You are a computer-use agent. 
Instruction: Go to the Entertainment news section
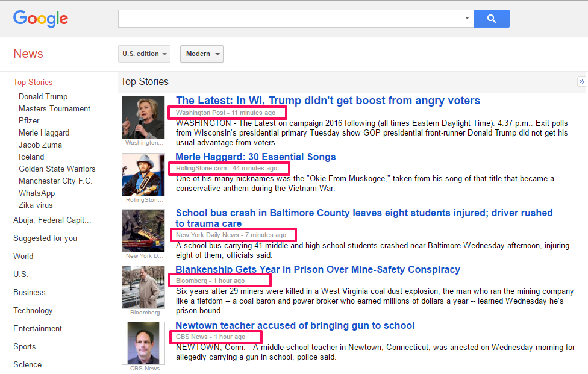tap(37, 328)
